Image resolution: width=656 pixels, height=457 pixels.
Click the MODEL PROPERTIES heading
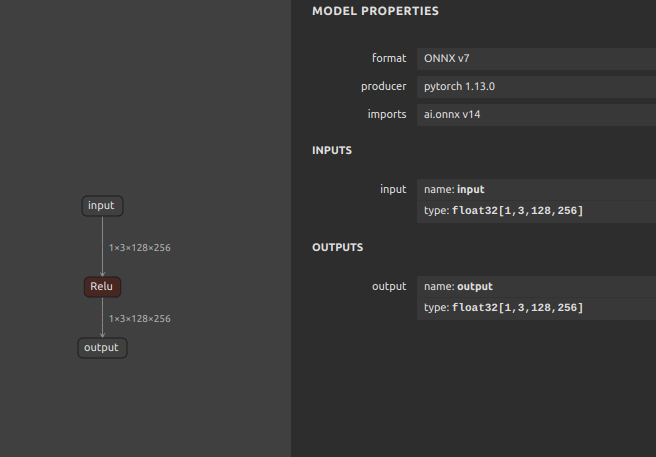coord(375,11)
